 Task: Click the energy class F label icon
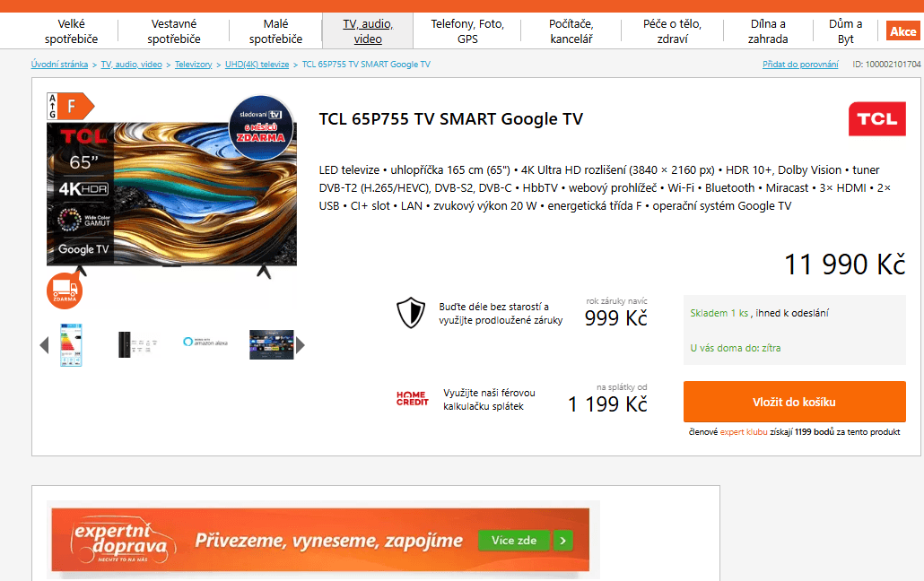point(70,106)
